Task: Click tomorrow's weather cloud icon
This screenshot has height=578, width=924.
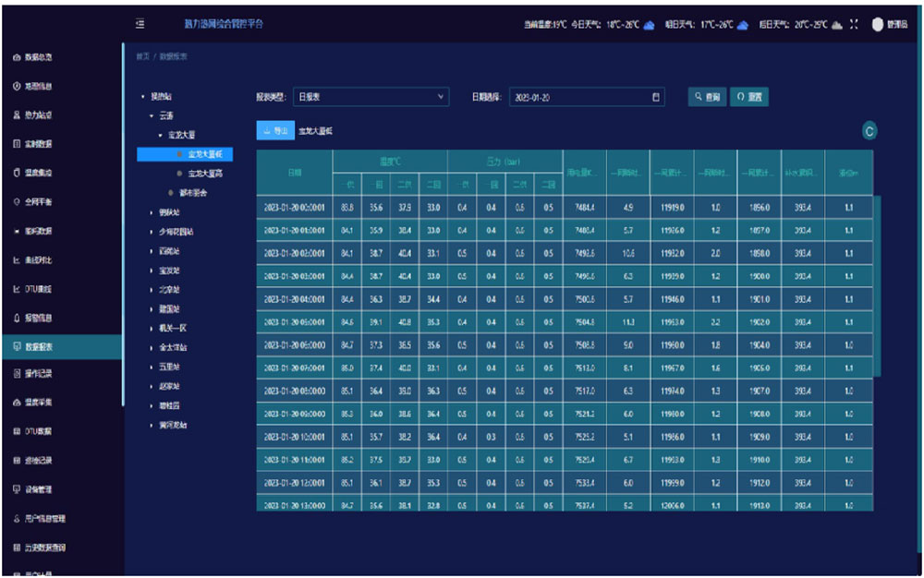Action: [743, 25]
